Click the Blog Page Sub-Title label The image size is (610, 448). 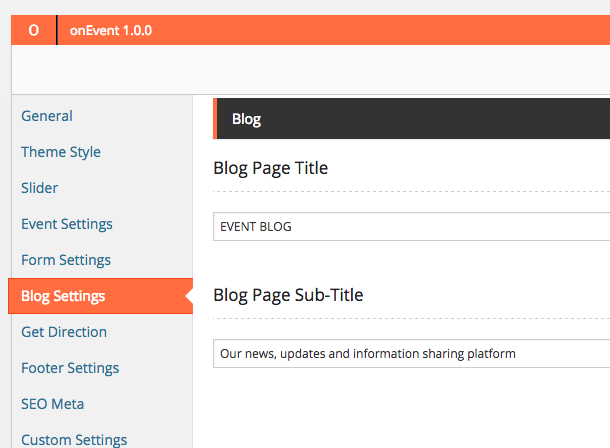(288, 295)
